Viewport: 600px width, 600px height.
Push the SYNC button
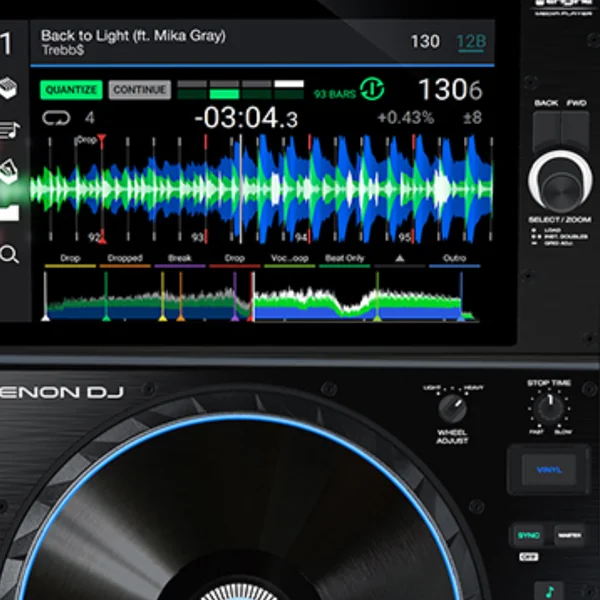tap(528, 535)
